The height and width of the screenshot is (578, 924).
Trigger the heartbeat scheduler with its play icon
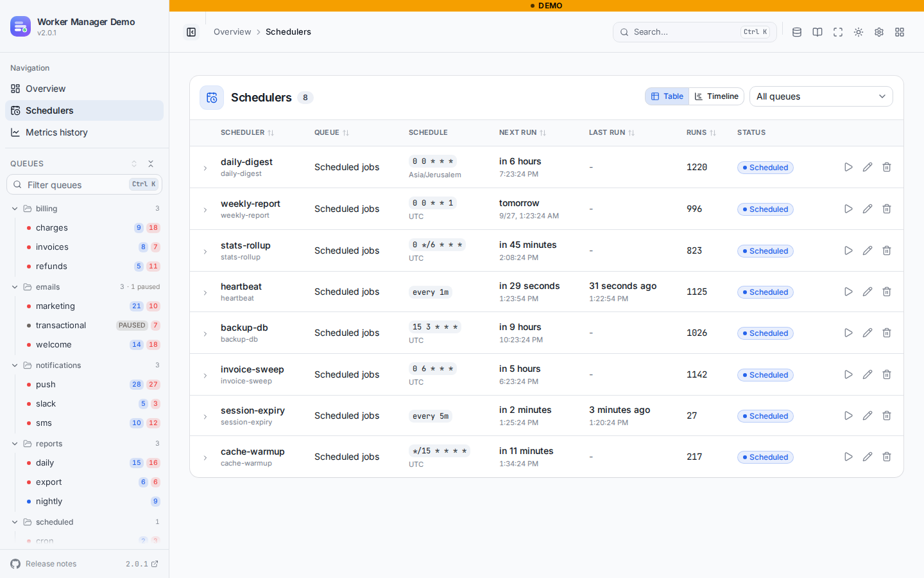(x=848, y=292)
